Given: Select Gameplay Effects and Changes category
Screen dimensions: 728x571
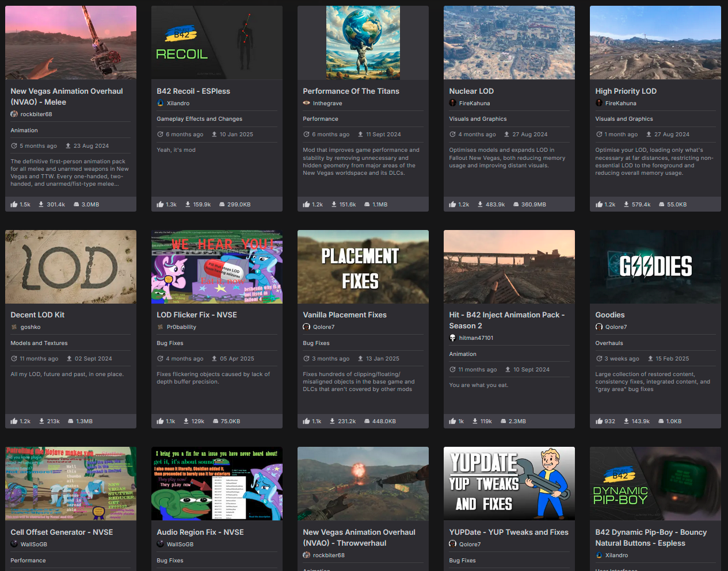Looking at the screenshot, I should click(200, 119).
